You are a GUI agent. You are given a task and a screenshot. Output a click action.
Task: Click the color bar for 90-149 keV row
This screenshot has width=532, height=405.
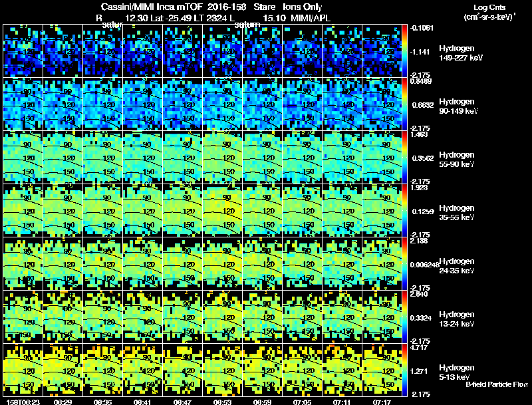click(x=404, y=104)
